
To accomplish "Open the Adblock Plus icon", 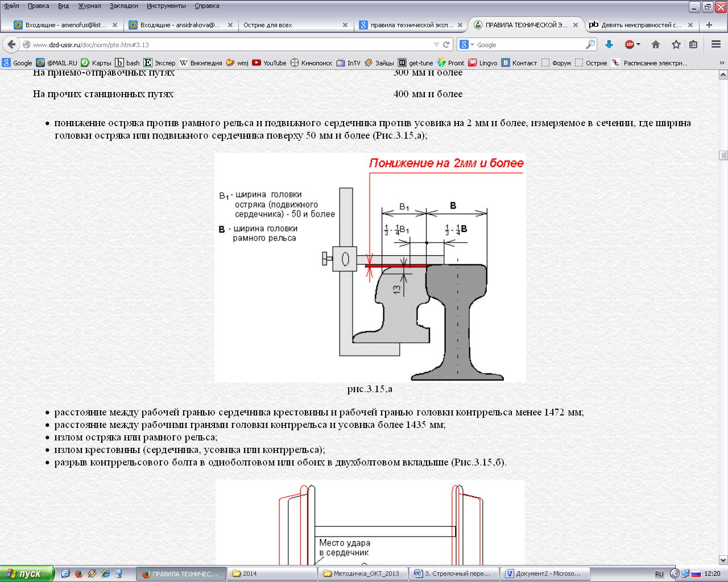I will [629, 44].
